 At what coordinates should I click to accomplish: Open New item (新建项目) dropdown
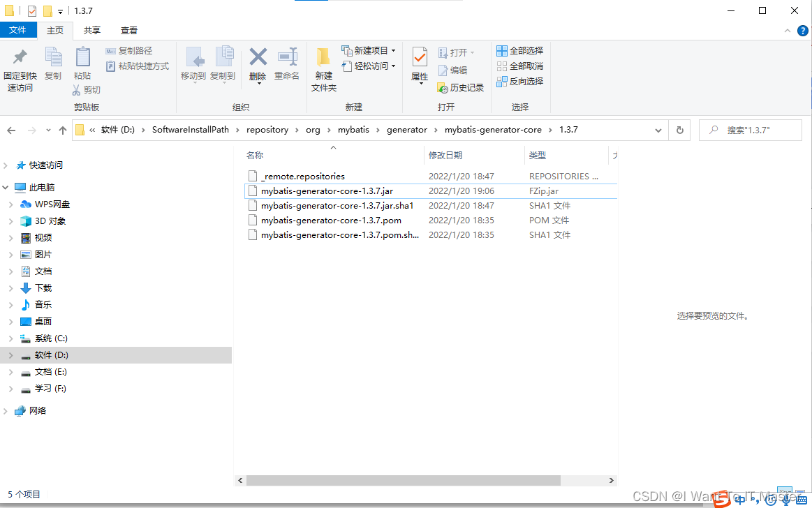click(368, 51)
